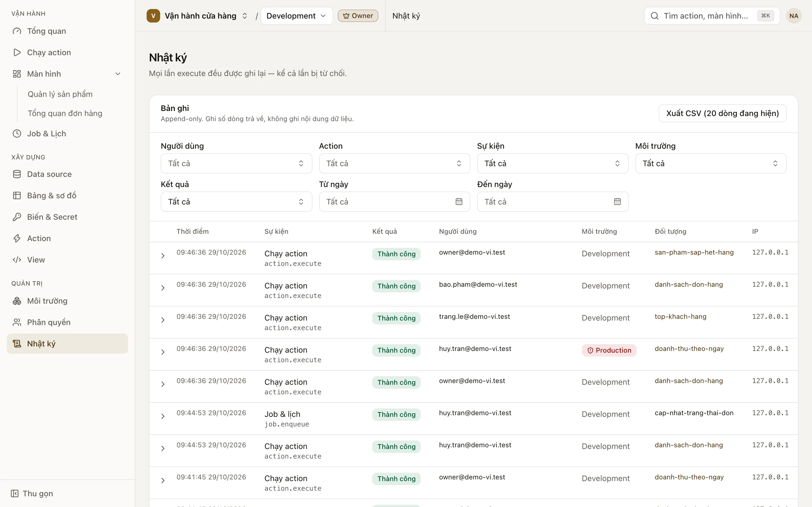Open the Người dùng filter dropdown

(x=236, y=163)
